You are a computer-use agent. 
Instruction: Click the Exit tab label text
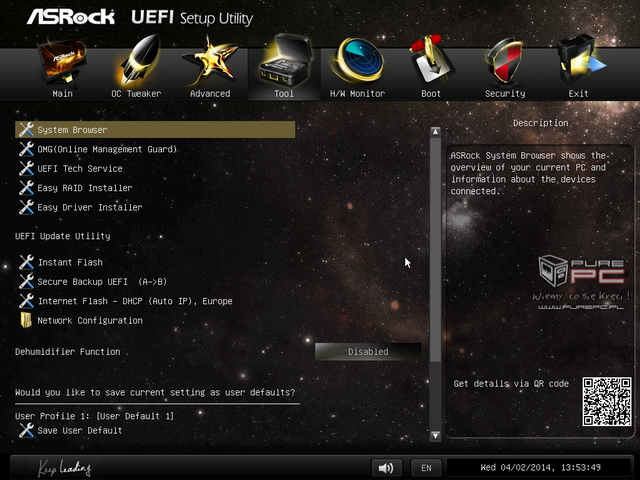click(x=578, y=94)
